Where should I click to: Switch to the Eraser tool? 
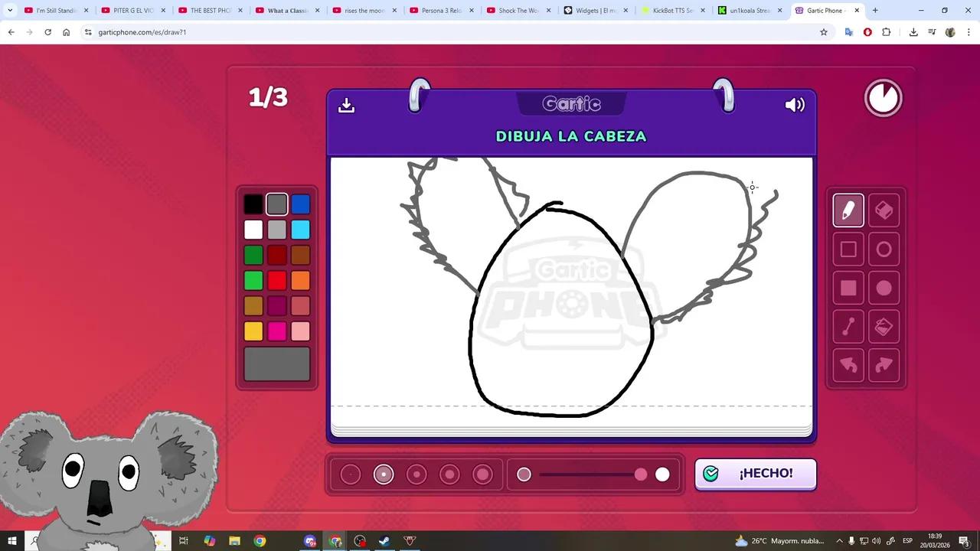coord(884,210)
